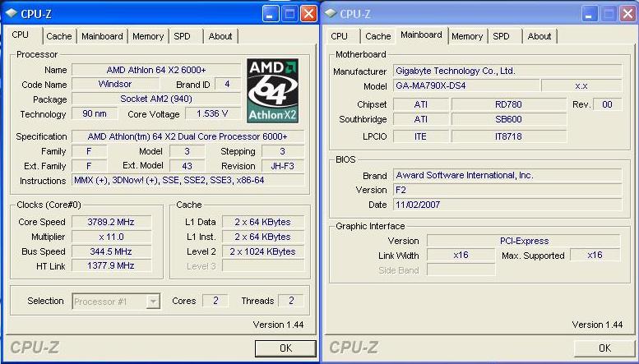Open Memory tab in right window
639x364 pixels.
click(467, 36)
